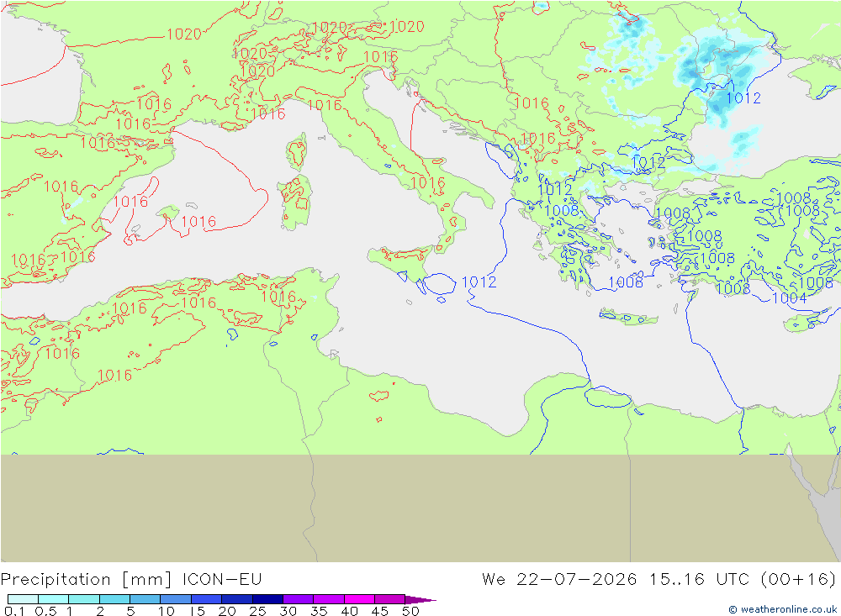841x616 pixels.
Task: Pick the legend swatch for 10–15 mm
Action: [x=176, y=599]
